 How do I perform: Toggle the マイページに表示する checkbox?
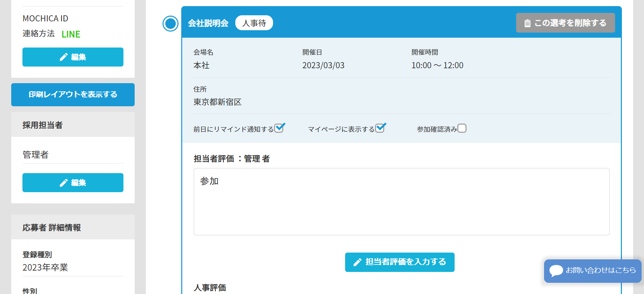click(380, 128)
